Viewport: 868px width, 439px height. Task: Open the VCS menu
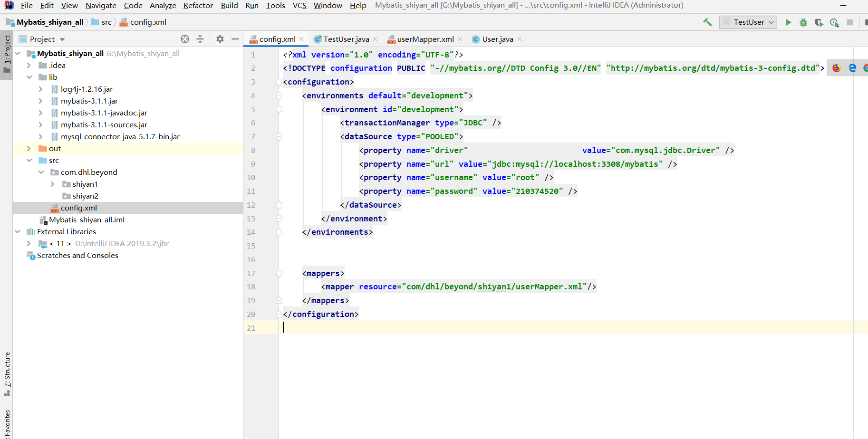[x=299, y=5]
